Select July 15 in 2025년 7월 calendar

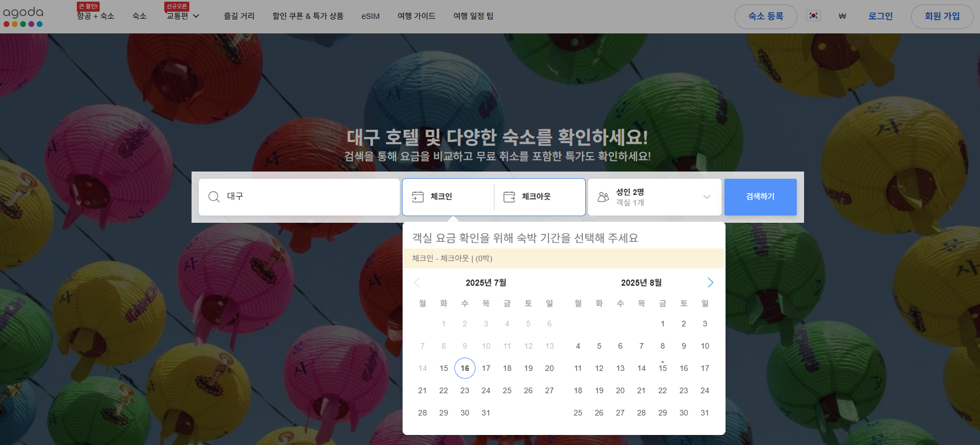click(444, 368)
